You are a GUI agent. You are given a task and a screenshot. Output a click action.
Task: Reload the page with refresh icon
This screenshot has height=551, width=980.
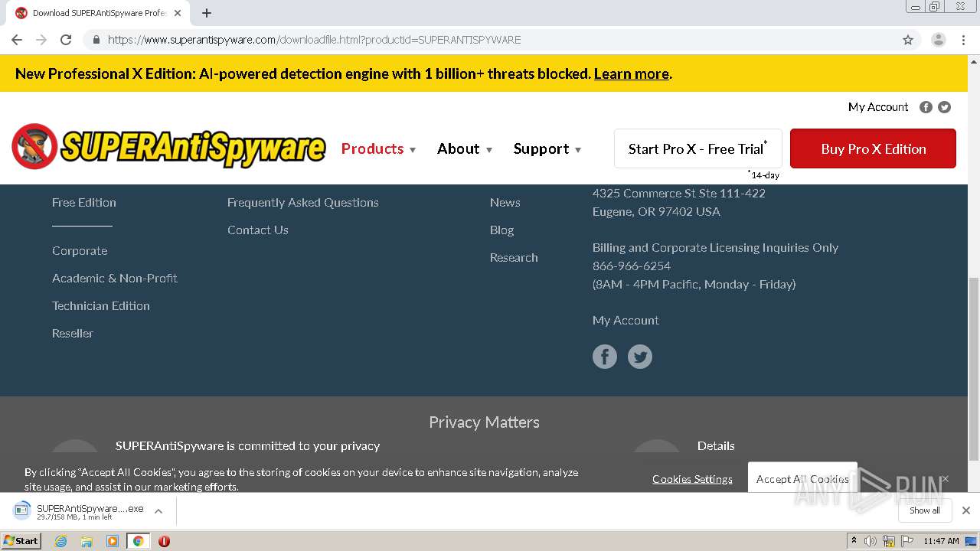point(66,40)
